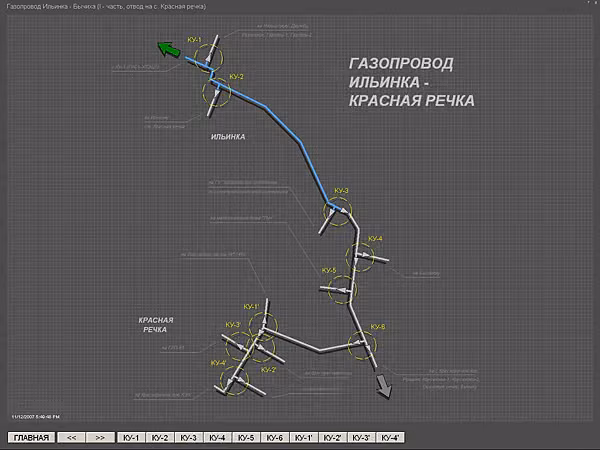Select КУ-3' valve node circle on map
The image size is (600, 450).
coord(240,346)
